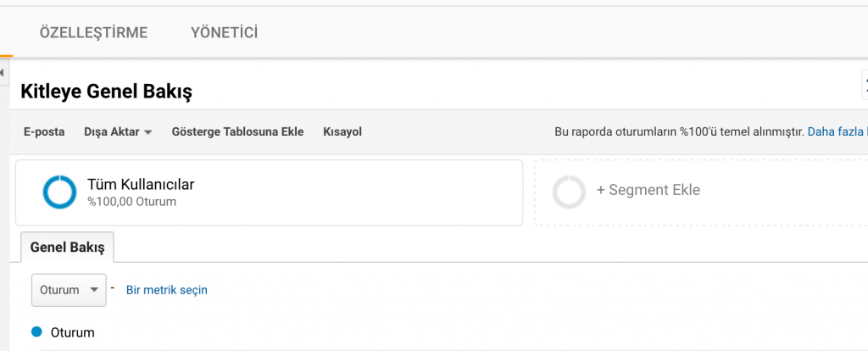The height and width of the screenshot is (351, 868).
Task: Select the Genel Bakış tab
Action: click(x=67, y=248)
